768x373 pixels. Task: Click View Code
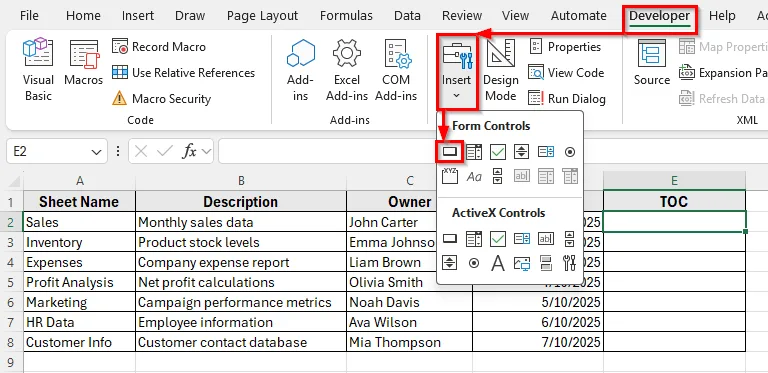566,72
